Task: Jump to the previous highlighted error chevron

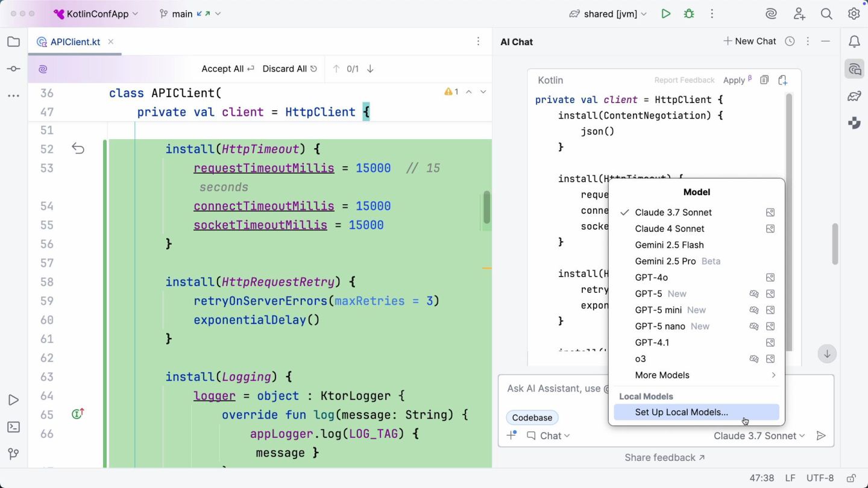Action: [468, 92]
